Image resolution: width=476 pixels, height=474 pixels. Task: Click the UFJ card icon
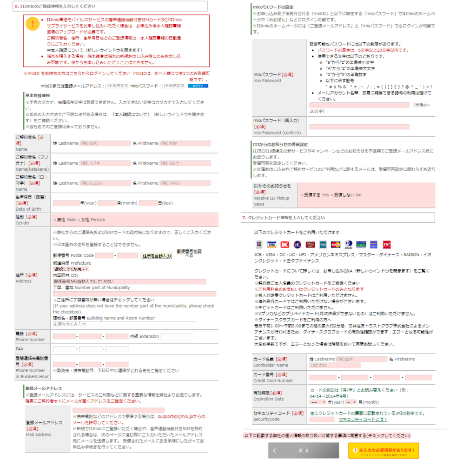[310, 244]
